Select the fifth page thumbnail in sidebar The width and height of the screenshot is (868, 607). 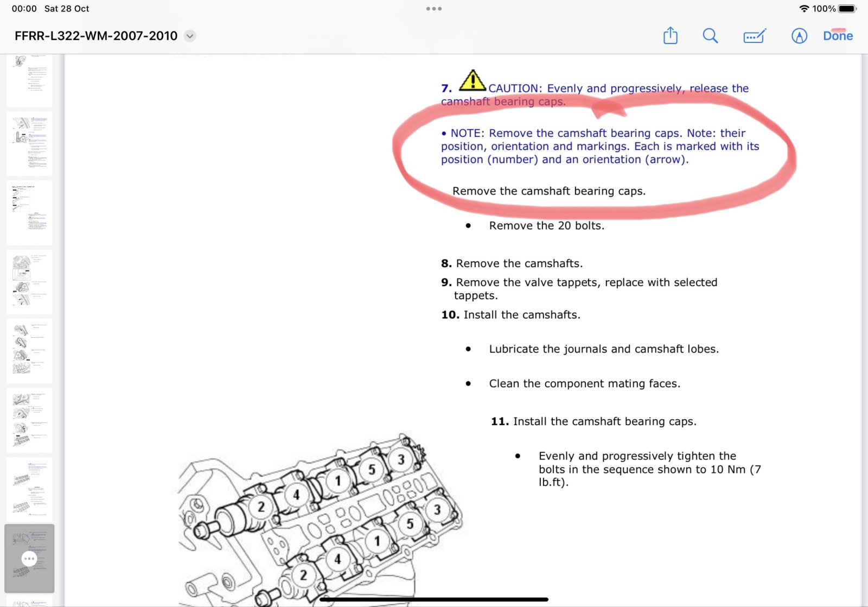tap(29, 351)
